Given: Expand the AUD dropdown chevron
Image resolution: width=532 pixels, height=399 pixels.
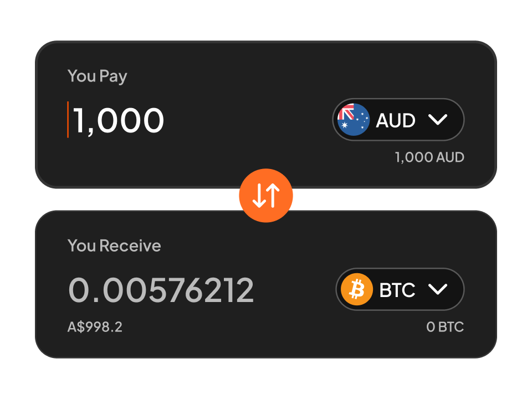Looking at the screenshot, I should tap(438, 120).
